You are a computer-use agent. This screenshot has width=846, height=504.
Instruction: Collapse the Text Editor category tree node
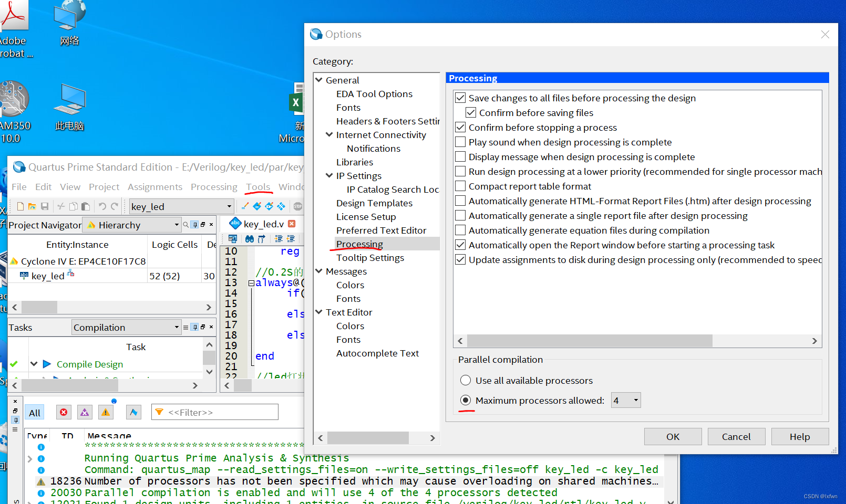(319, 312)
